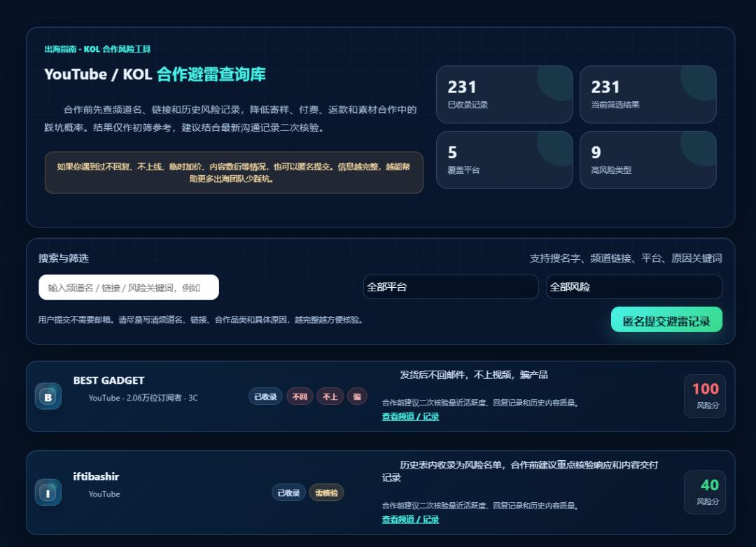Click the 匿名提交避雷记录 button
This screenshot has height=547, width=756.
coord(666,320)
